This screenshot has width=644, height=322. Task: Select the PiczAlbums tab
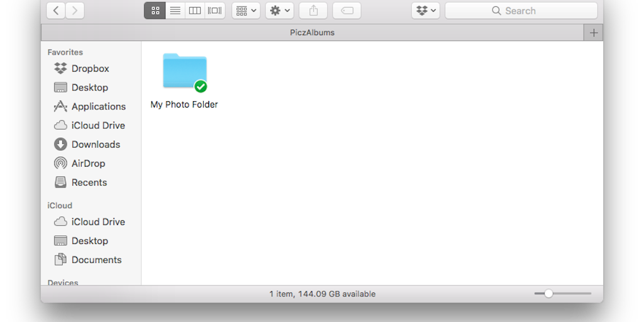click(312, 33)
